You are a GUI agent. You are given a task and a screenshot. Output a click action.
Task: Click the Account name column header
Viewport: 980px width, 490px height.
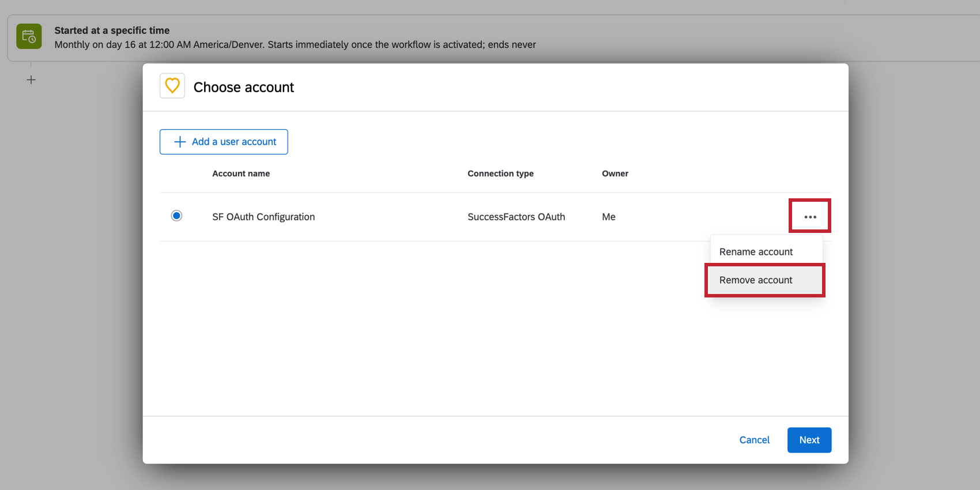[x=241, y=174]
